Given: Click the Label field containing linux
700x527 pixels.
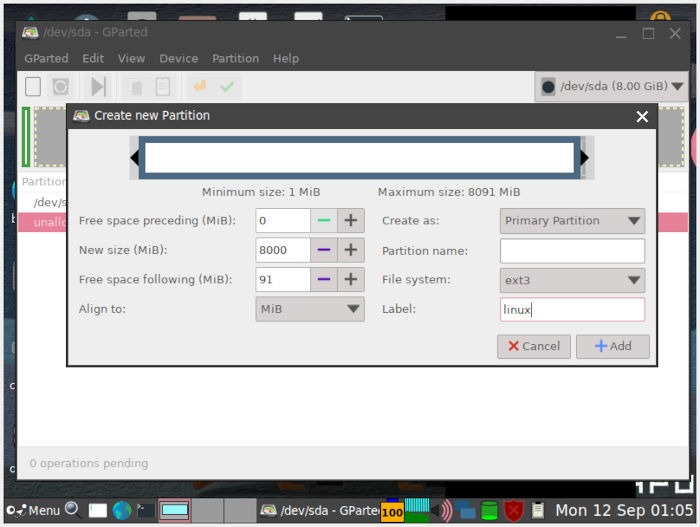Looking at the screenshot, I should (572, 310).
